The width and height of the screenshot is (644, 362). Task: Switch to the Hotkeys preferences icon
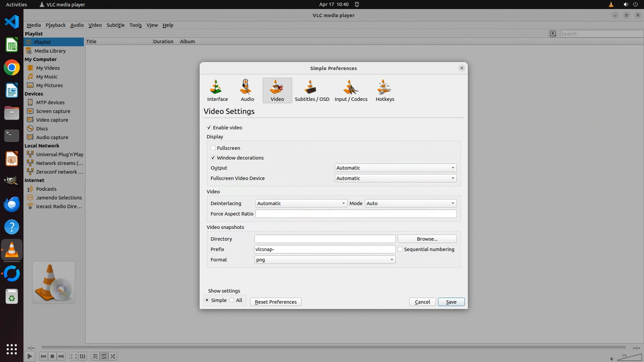tap(385, 90)
